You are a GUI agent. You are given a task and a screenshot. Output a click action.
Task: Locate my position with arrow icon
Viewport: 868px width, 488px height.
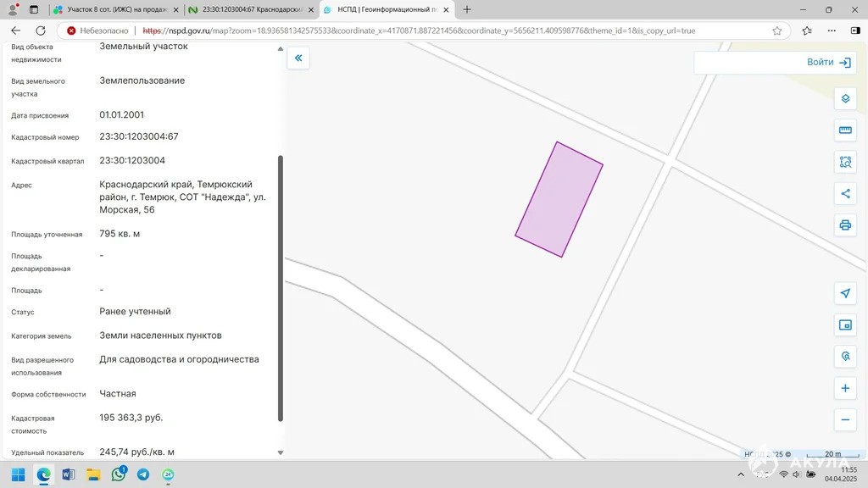click(x=845, y=293)
